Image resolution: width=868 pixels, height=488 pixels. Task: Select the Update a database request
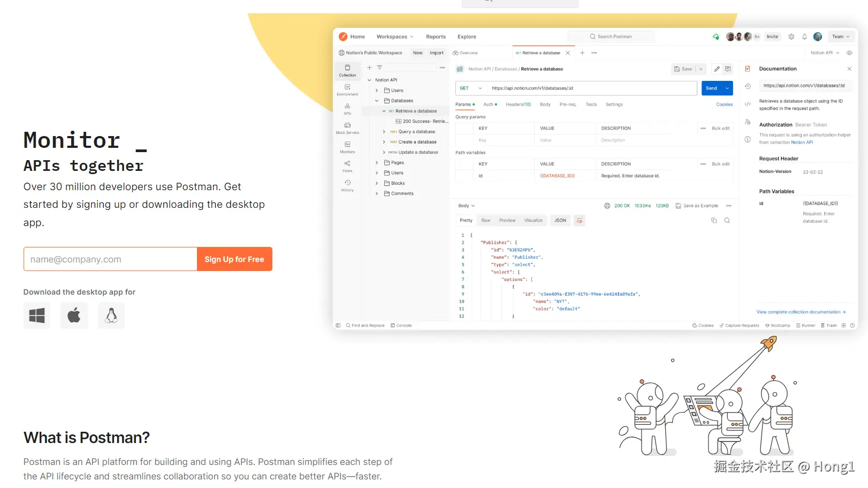tap(413, 152)
